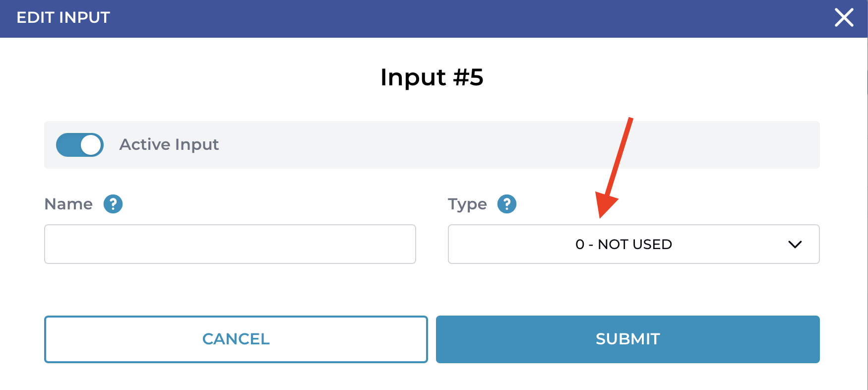Click the Active Input label text
This screenshot has height=390, width=868.
pyautogui.click(x=169, y=145)
